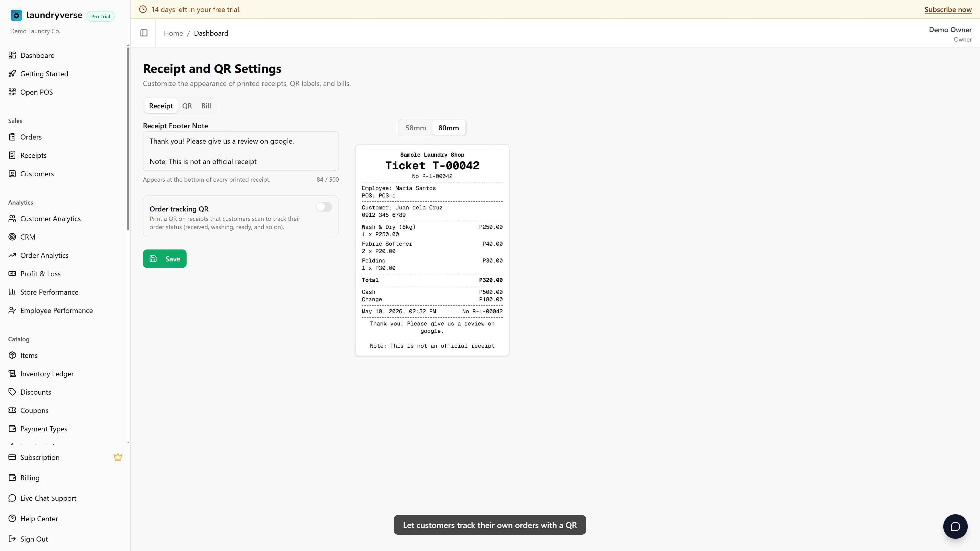980x551 pixels.
Task: Toggle the sidebar panel icon
Action: tap(144, 33)
